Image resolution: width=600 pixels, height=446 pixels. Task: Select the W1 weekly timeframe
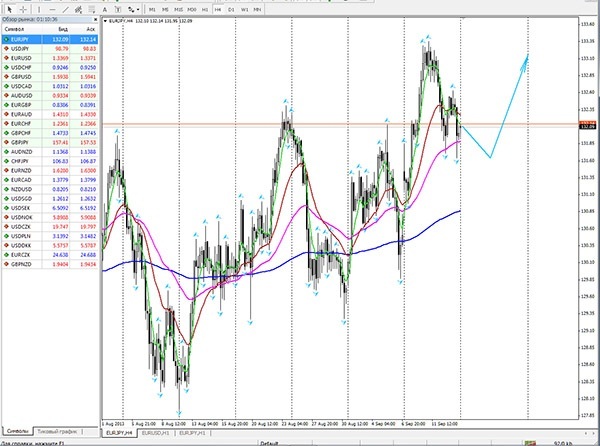click(x=244, y=9)
